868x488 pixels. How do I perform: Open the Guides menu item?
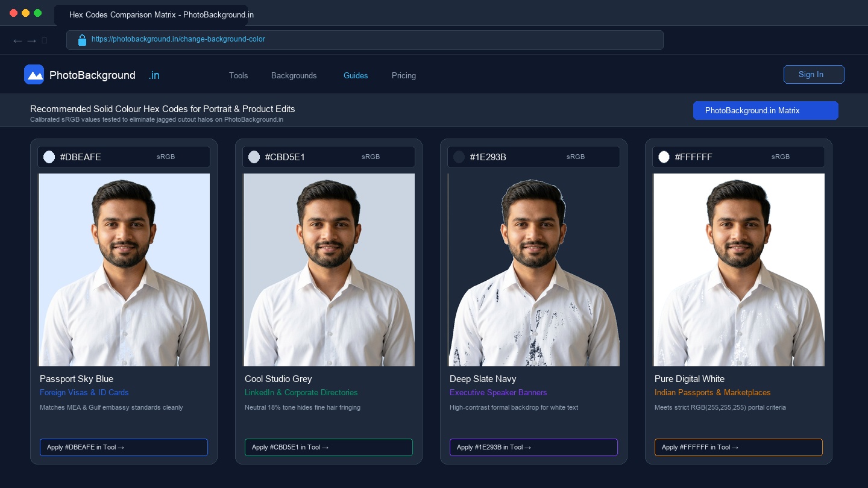click(x=356, y=75)
